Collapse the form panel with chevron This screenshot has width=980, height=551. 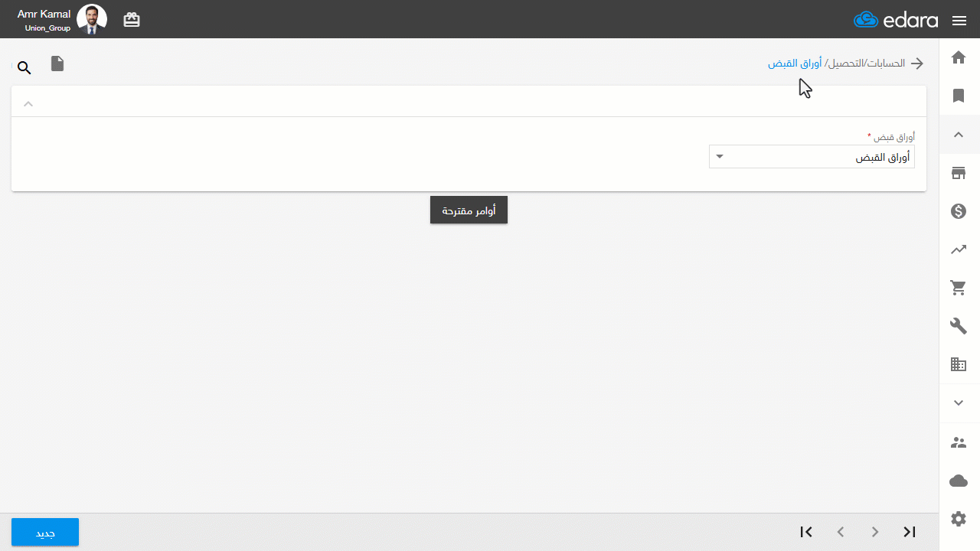(28, 103)
